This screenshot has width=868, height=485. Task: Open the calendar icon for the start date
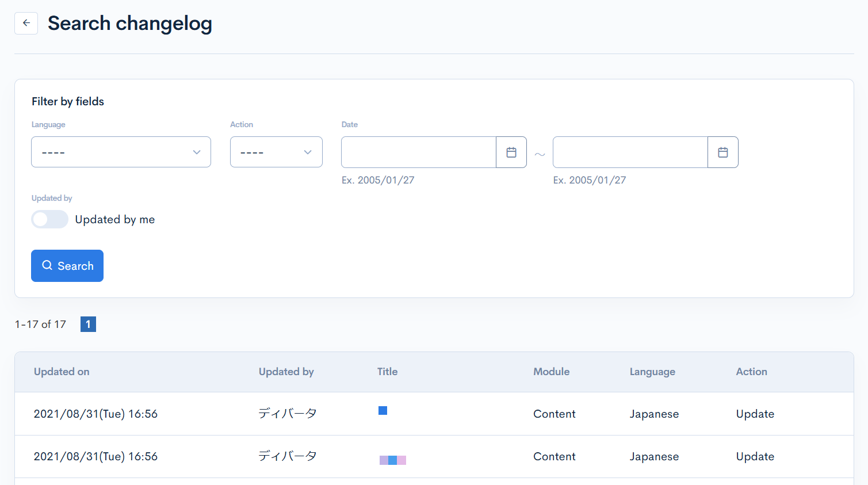pyautogui.click(x=511, y=152)
